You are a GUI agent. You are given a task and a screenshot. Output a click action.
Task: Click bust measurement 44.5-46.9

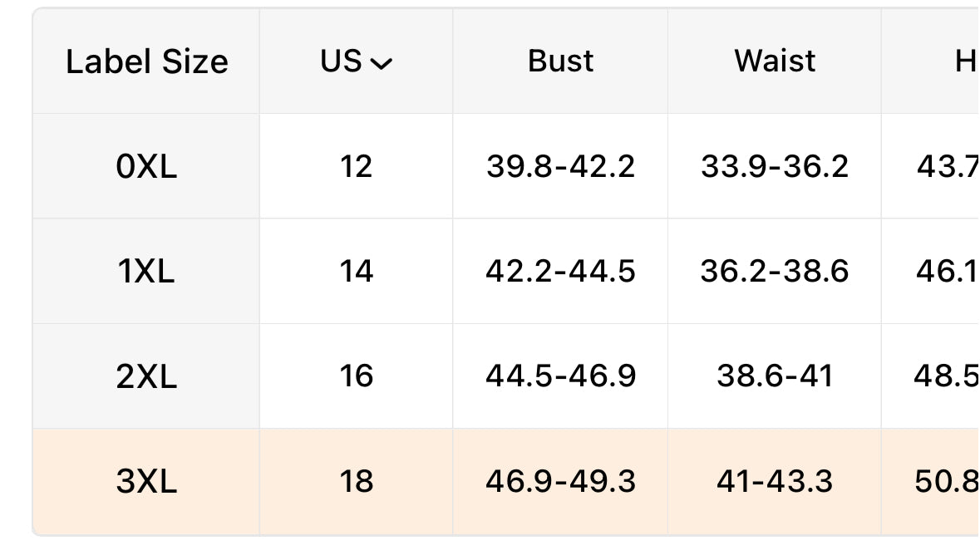coord(560,377)
